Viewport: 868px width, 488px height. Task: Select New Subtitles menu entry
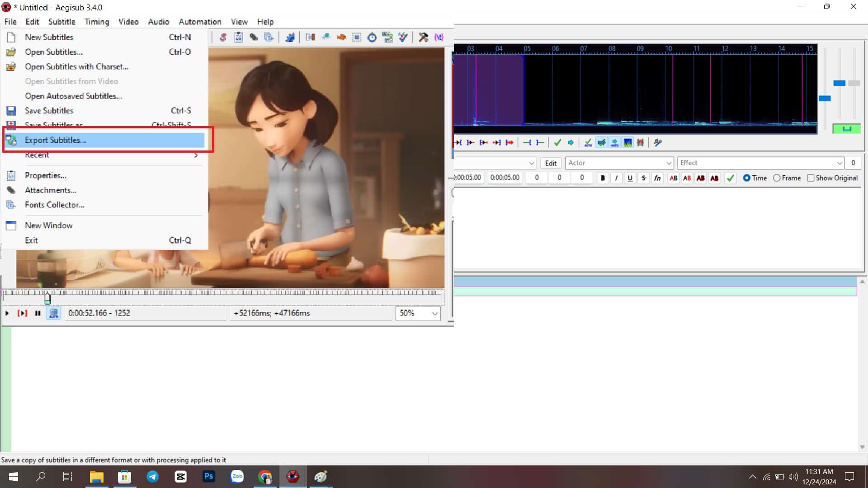(x=104, y=37)
